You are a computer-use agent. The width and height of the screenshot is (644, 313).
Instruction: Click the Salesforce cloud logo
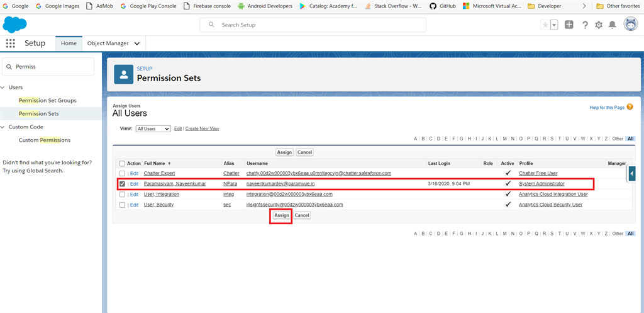(x=15, y=25)
